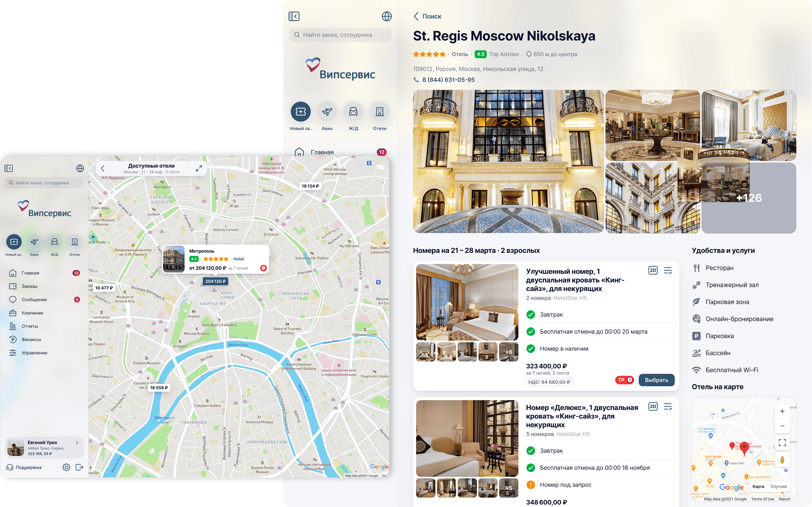Image resolution: width=812 pixels, height=507 pixels.
Task: Open 'Terms of Use' on the mini map
Action: tap(762, 499)
